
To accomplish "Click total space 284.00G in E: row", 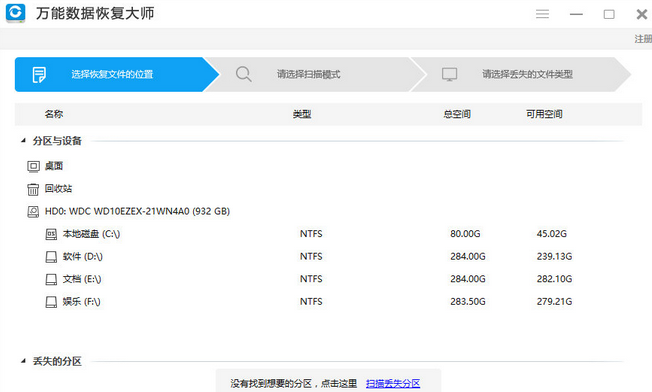I will tap(468, 279).
